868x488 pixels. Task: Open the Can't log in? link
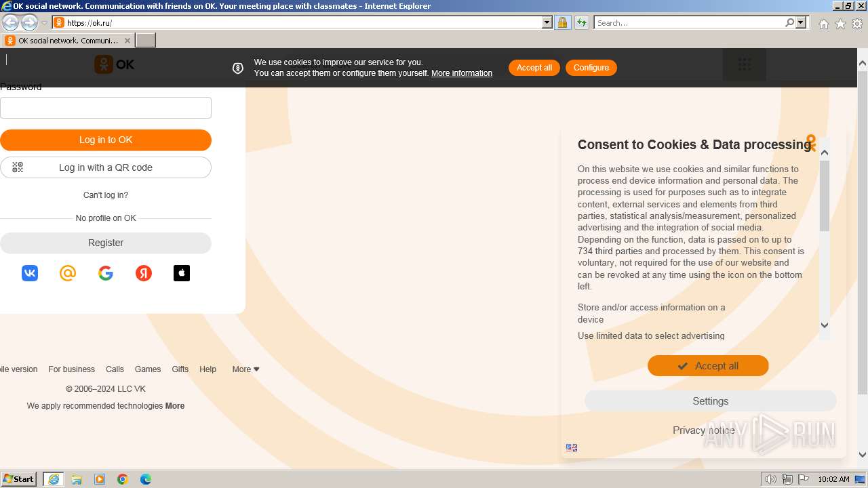(106, 195)
